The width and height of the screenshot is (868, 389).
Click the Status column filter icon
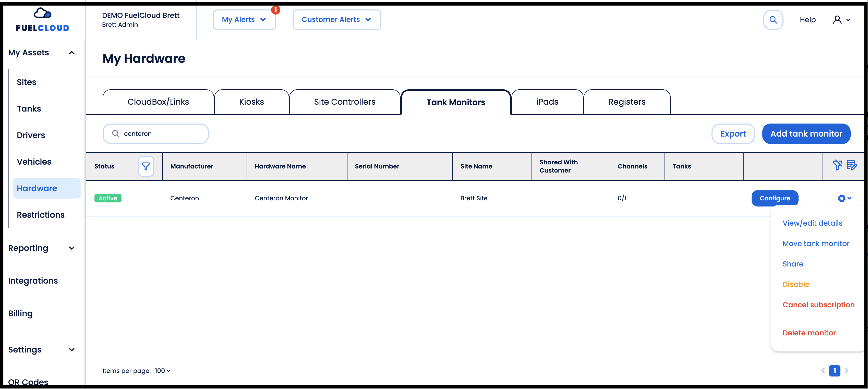coord(146,166)
